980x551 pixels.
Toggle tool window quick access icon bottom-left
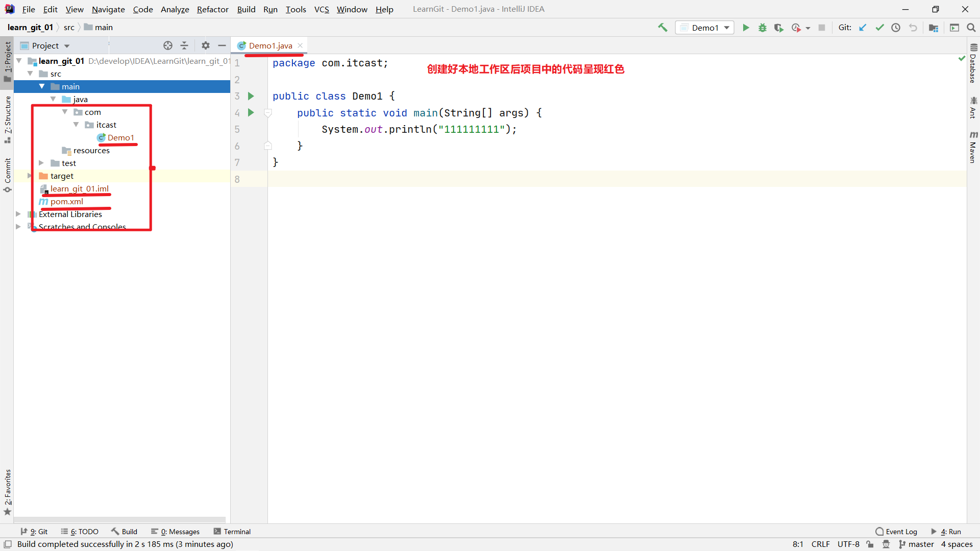click(x=8, y=544)
